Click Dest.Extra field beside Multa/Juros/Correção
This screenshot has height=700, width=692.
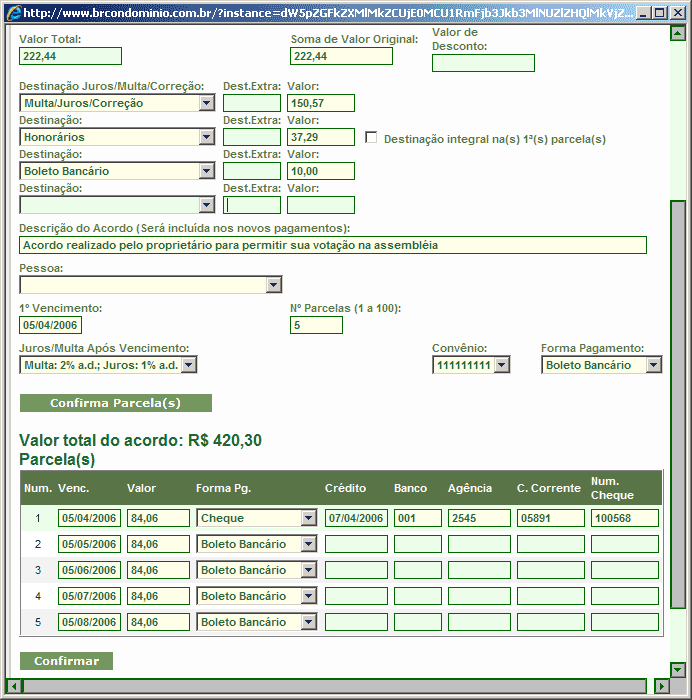coord(252,103)
